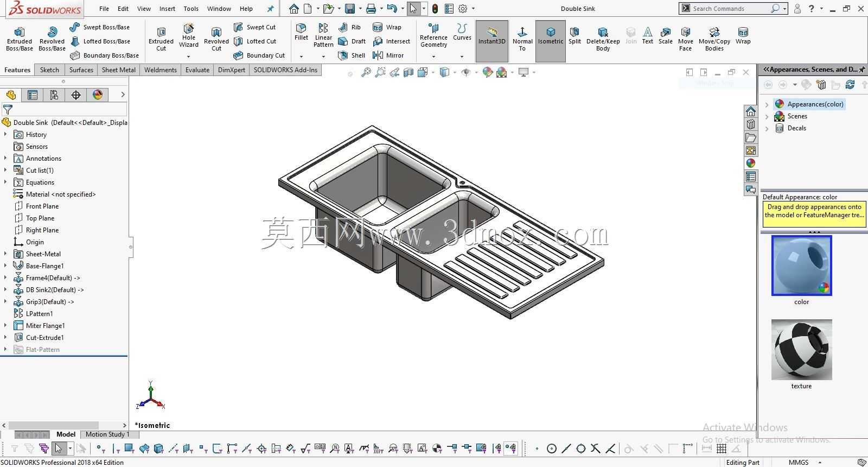868x467 pixels.
Task: Open the Curves tool
Action: tap(462, 32)
